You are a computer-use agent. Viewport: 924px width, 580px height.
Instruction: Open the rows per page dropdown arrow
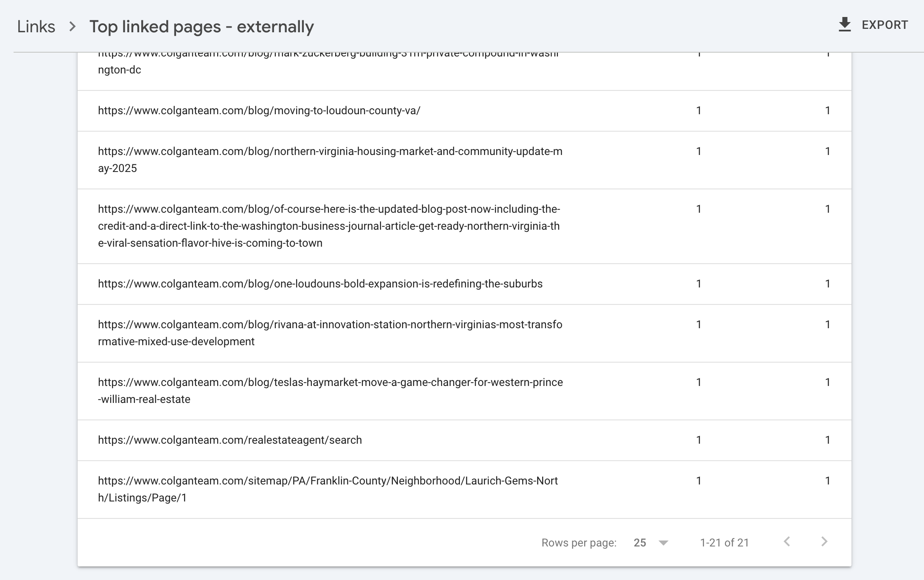tap(664, 543)
